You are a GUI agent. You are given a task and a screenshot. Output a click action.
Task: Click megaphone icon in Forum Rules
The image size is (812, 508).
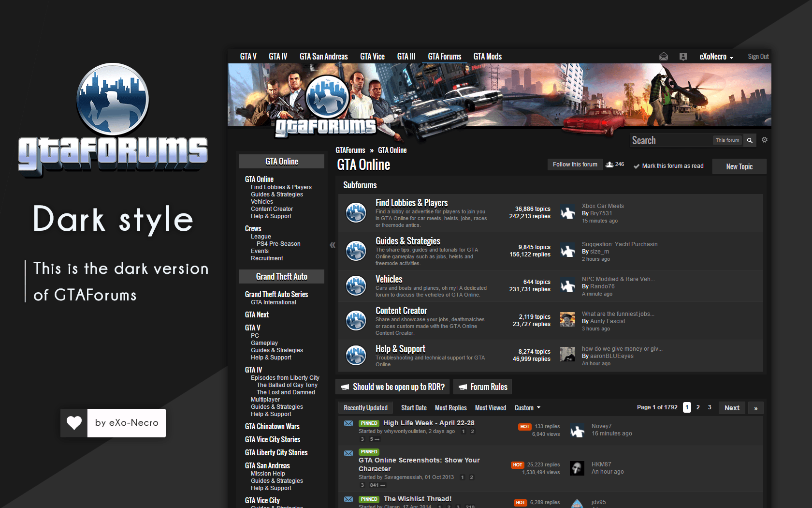click(x=463, y=387)
